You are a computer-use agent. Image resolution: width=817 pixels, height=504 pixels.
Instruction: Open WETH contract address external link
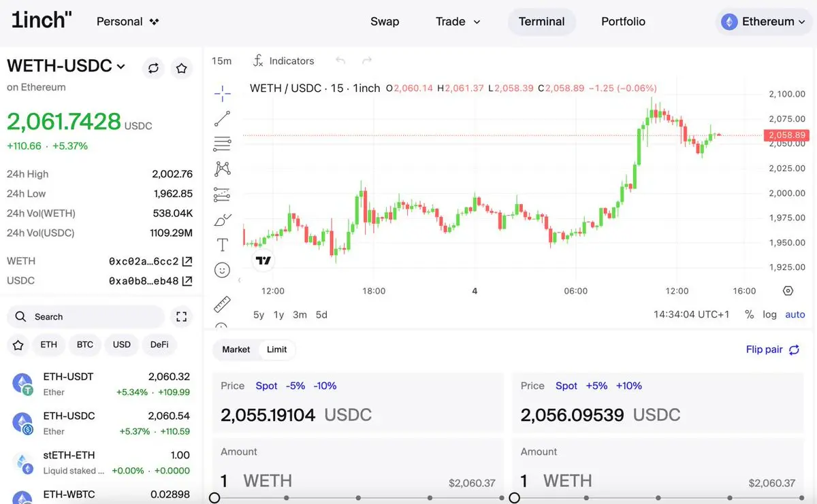point(187,261)
